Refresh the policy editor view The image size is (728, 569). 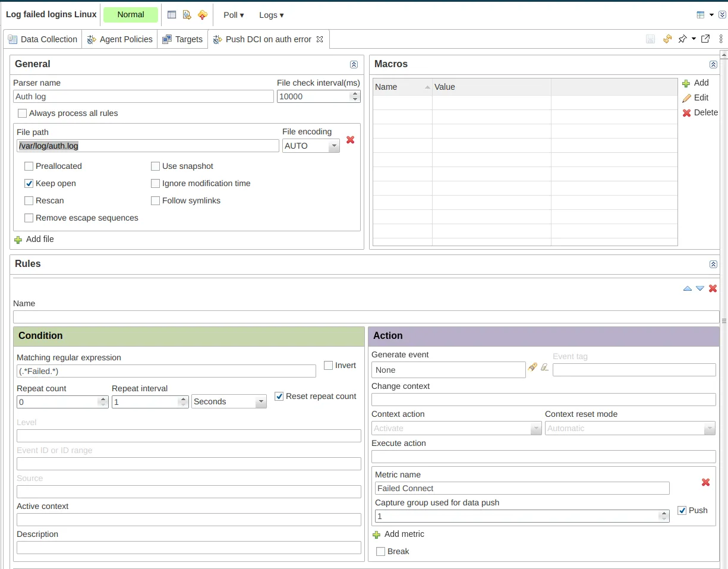click(667, 39)
